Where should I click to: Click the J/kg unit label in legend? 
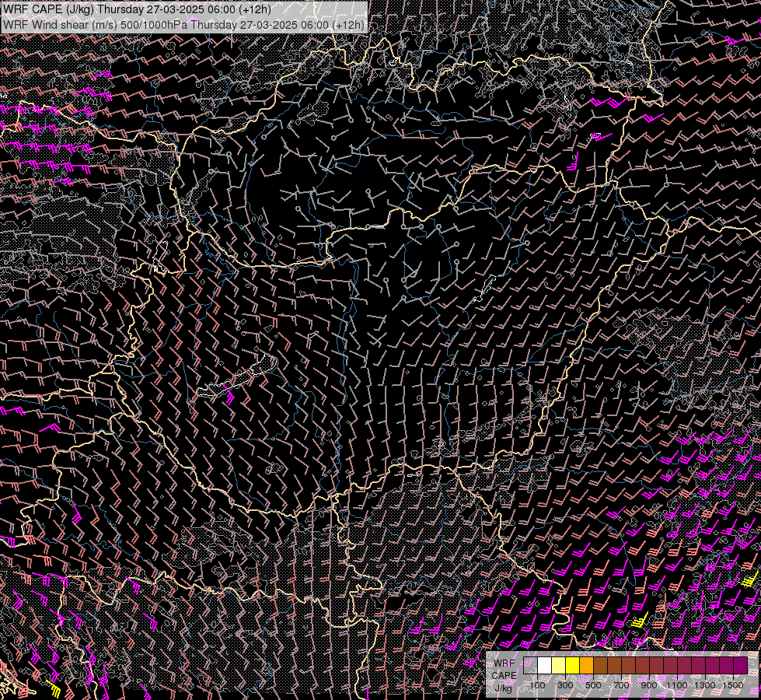[504, 688]
